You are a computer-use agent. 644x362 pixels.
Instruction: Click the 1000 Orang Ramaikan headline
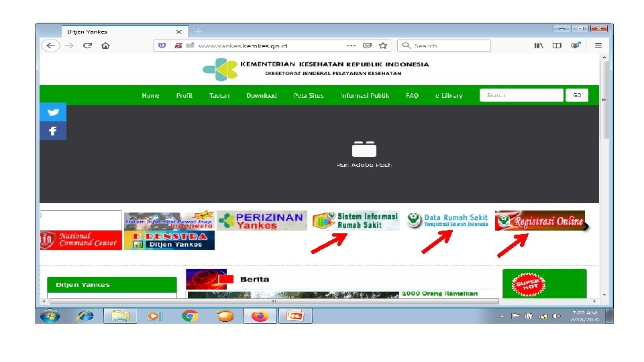[x=439, y=294]
